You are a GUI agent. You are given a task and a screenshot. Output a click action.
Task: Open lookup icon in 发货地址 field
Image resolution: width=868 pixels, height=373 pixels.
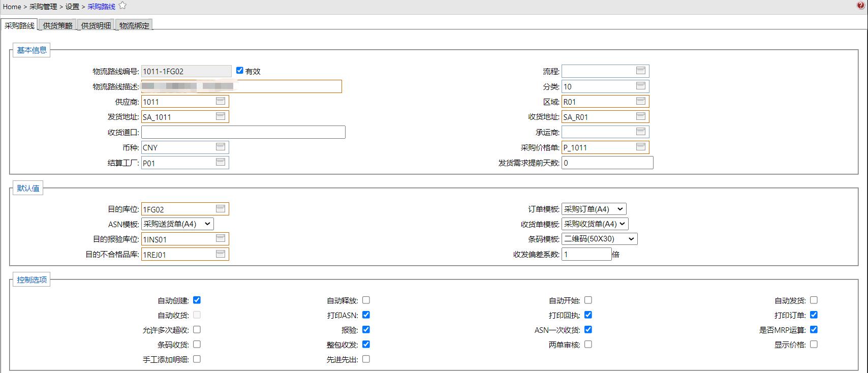coord(221,116)
